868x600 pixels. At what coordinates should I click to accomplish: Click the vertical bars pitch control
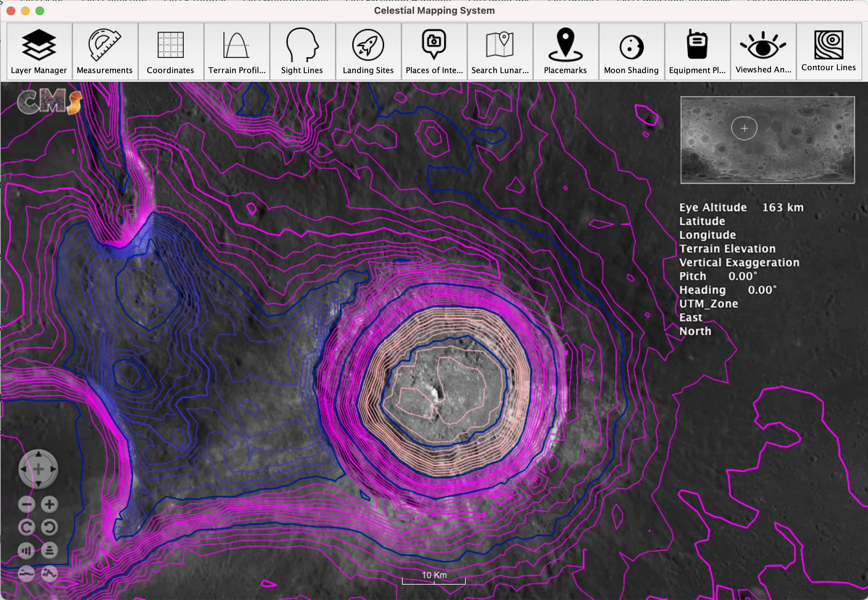pos(27,551)
